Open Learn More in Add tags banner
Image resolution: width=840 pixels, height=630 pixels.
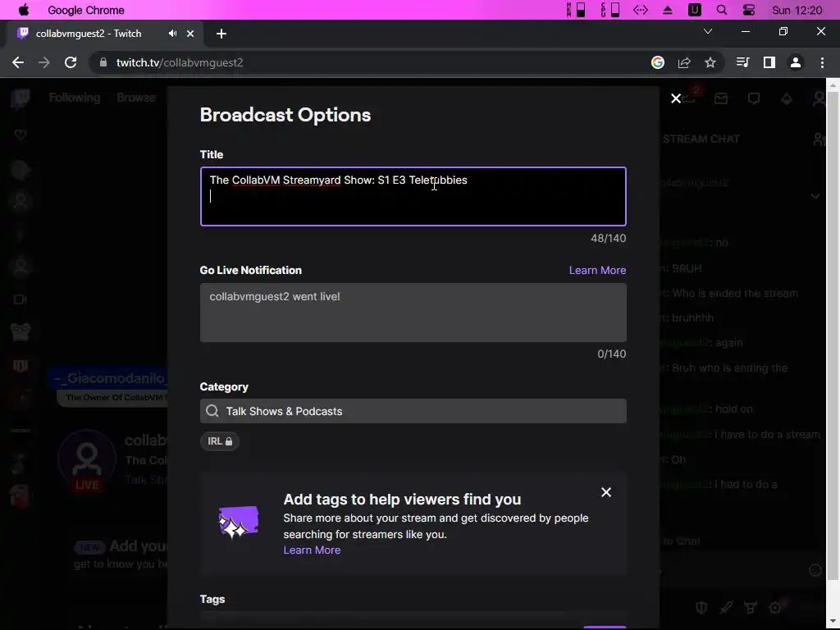(x=312, y=550)
